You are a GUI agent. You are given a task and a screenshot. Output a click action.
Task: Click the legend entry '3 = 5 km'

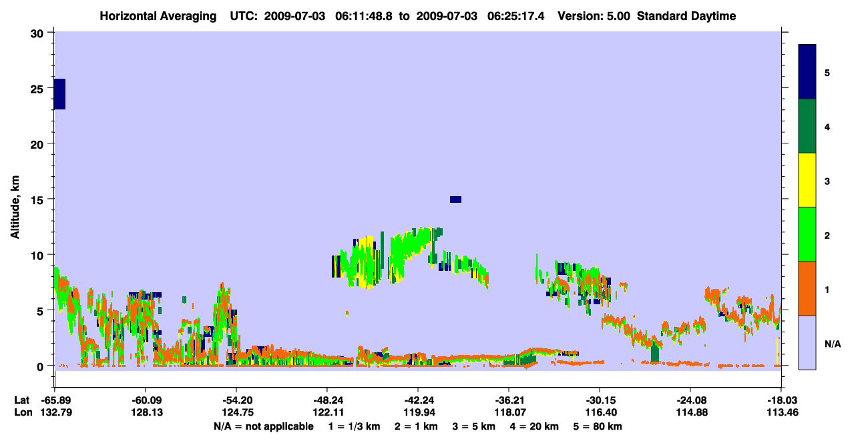[x=475, y=426]
